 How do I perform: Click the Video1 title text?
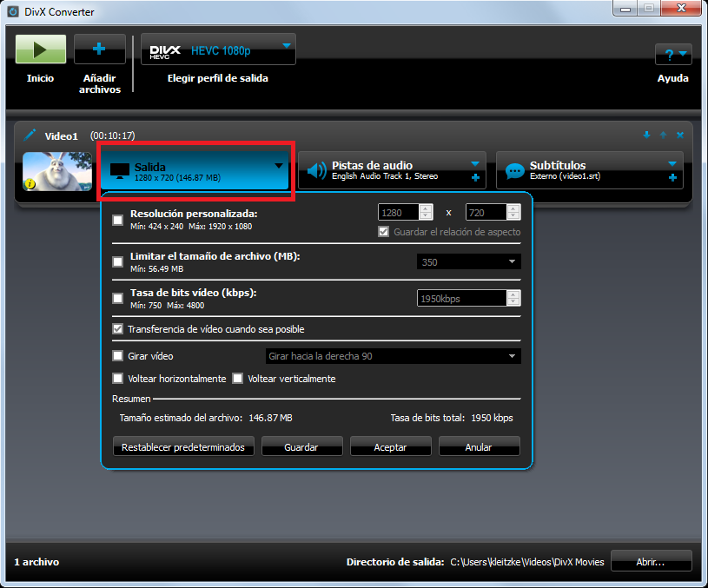62,136
